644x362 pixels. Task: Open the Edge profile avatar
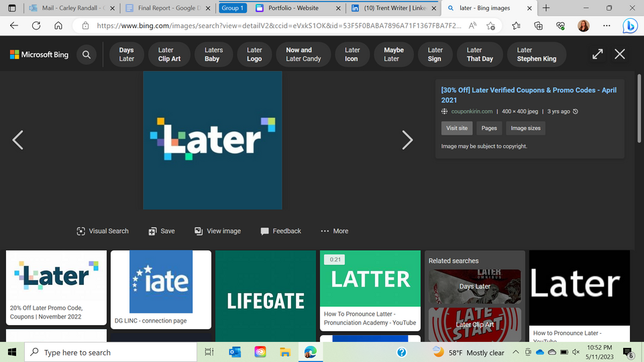(583, 25)
